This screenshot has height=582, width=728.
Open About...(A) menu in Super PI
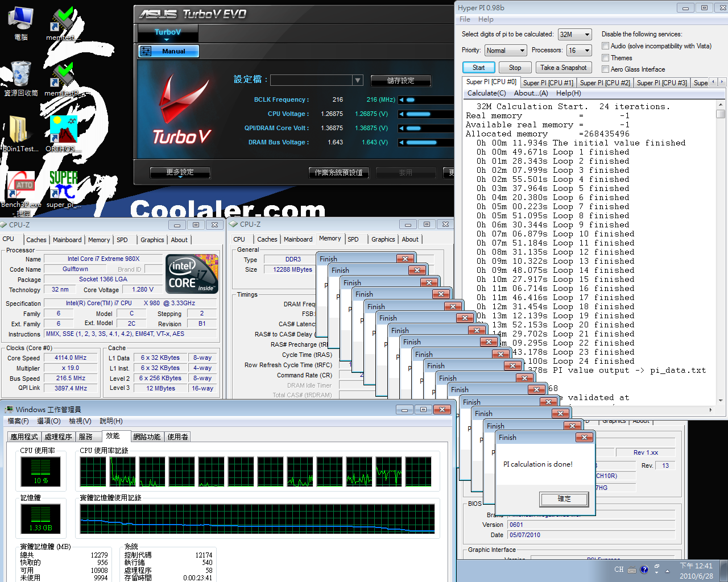pyautogui.click(x=531, y=93)
